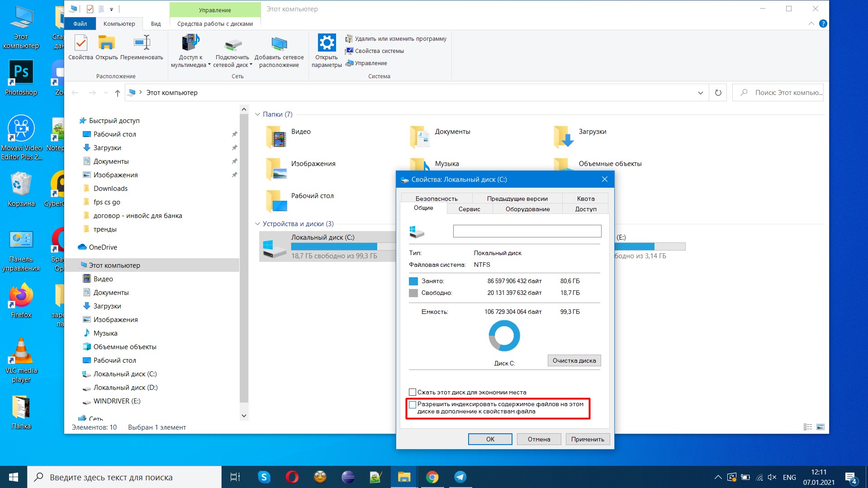Open the 'Безопасность' tab in properties
The image size is (868, 488).
click(x=436, y=199)
